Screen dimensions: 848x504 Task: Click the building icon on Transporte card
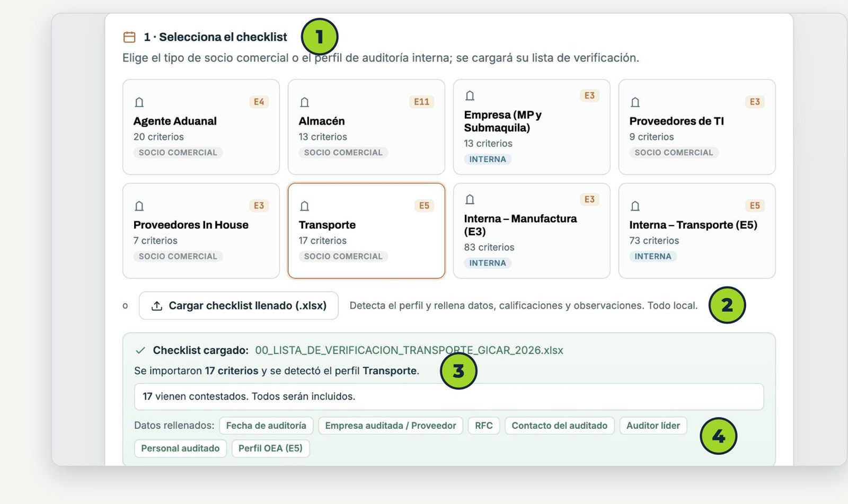305,206
